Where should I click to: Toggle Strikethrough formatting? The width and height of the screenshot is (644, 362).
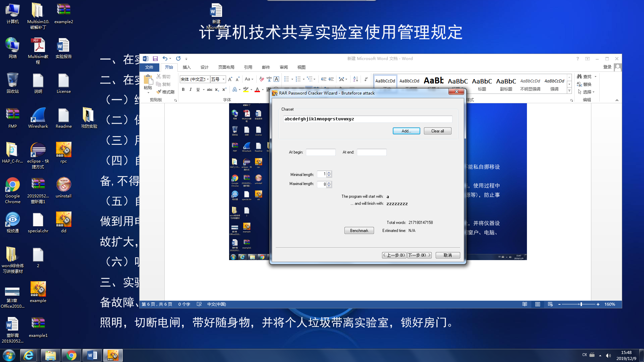(x=209, y=89)
